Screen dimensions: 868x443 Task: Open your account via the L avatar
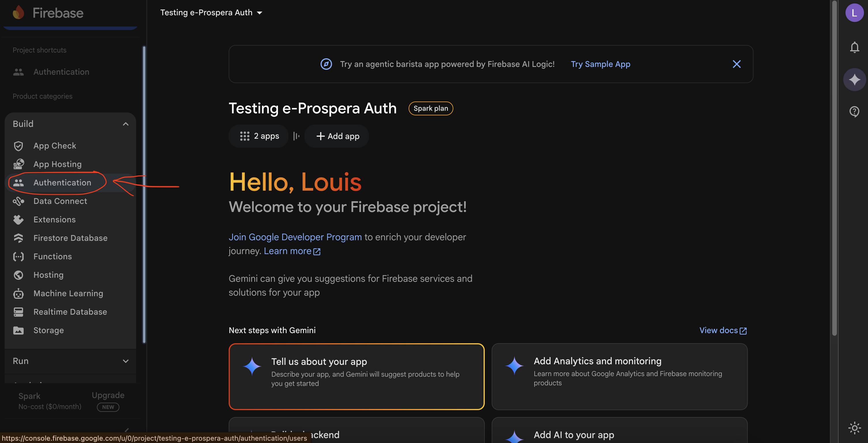854,12
